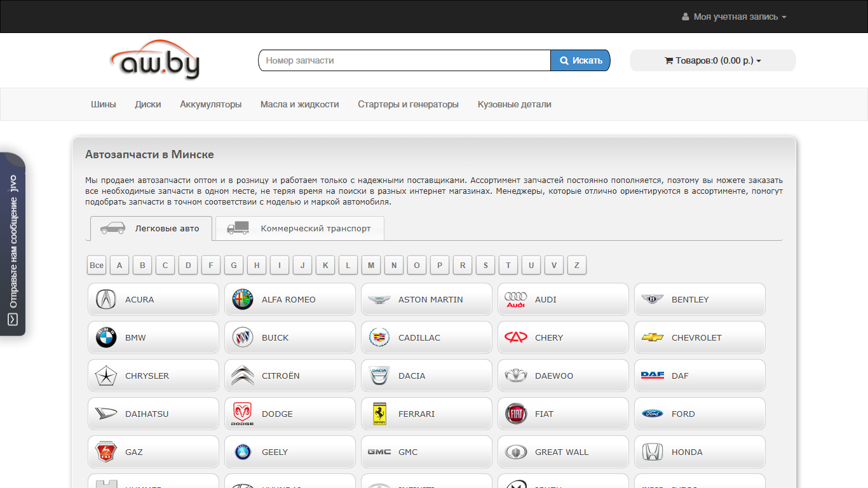This screenshot has height=488, width=868.
Task: Open the Шины category menu
Action: coord(104,104)
